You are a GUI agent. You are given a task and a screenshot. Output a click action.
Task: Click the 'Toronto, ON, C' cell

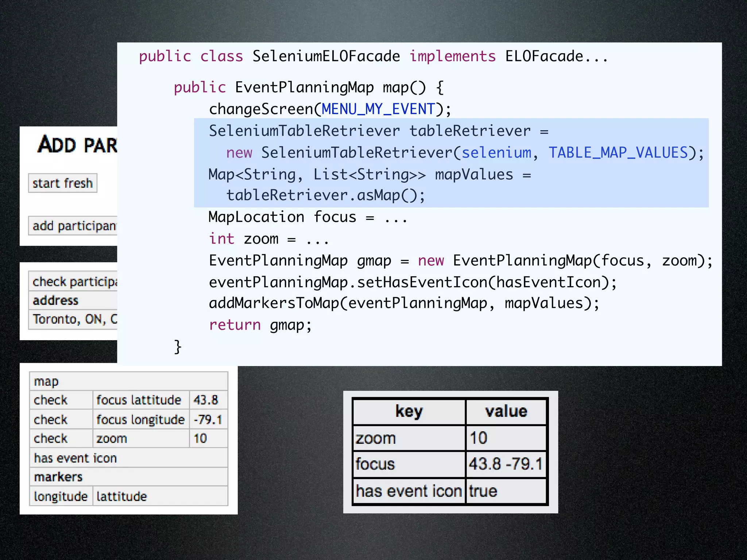[73, 319]
